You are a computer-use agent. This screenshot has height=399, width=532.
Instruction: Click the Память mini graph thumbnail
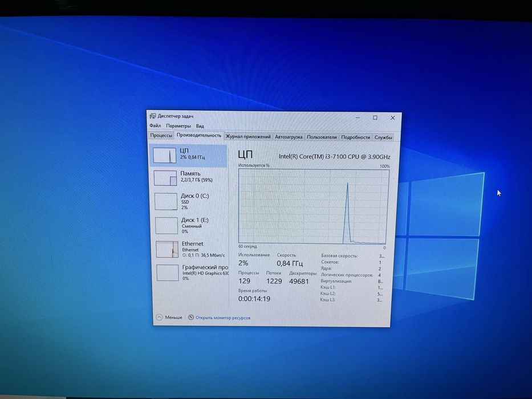[165, 178]
